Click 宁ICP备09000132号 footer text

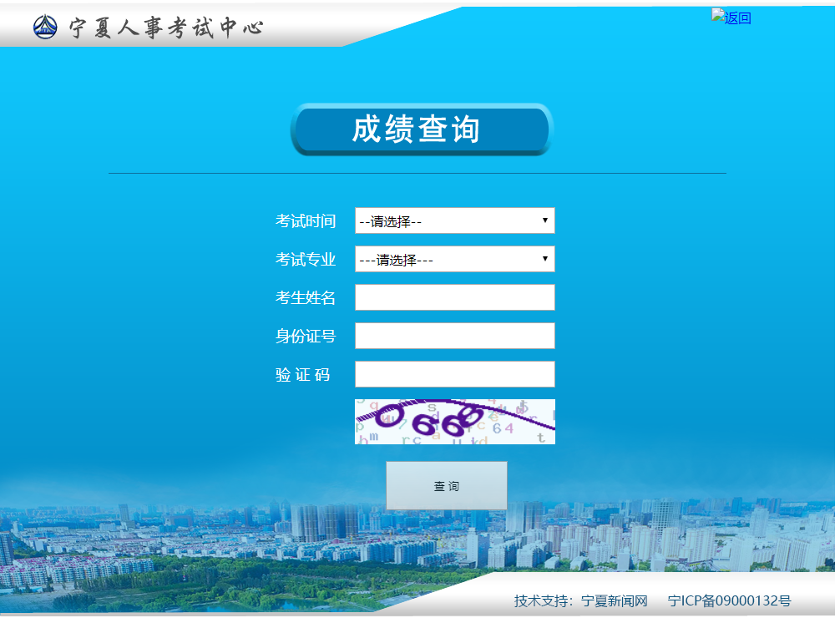[x=729, y=600]
